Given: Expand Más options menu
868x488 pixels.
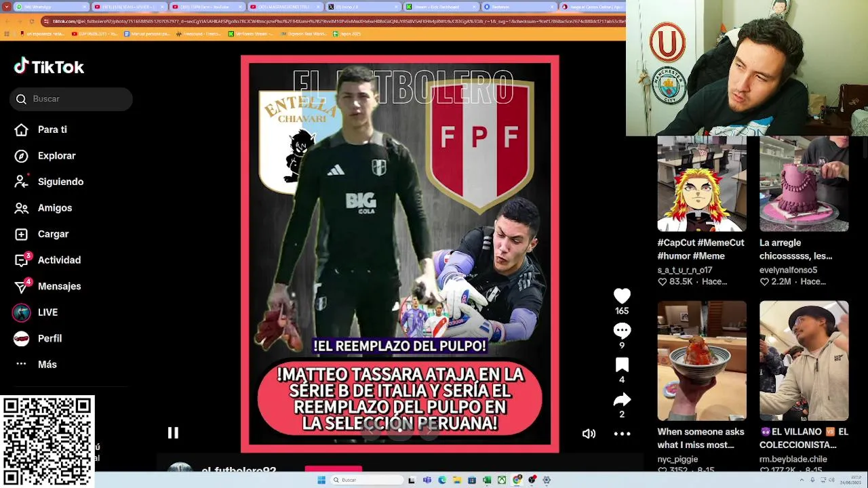Looking at the screenshot, I should (x=47, y=365).
